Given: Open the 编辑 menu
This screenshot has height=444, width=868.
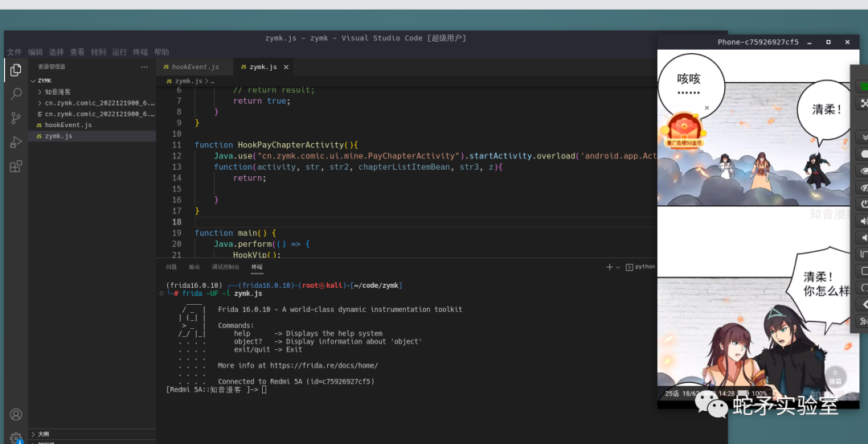Looking at the screenshot, I should click(x=35, y=52).
